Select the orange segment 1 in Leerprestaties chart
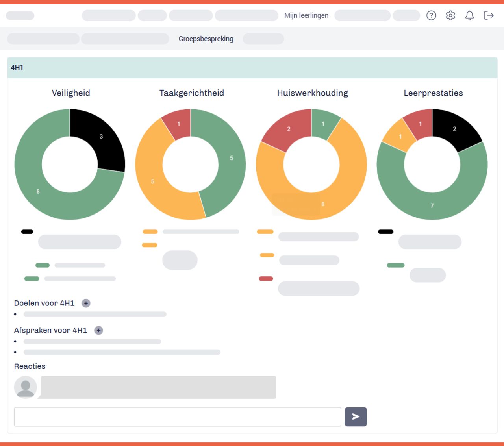504x446 pixels. [400, 137]
